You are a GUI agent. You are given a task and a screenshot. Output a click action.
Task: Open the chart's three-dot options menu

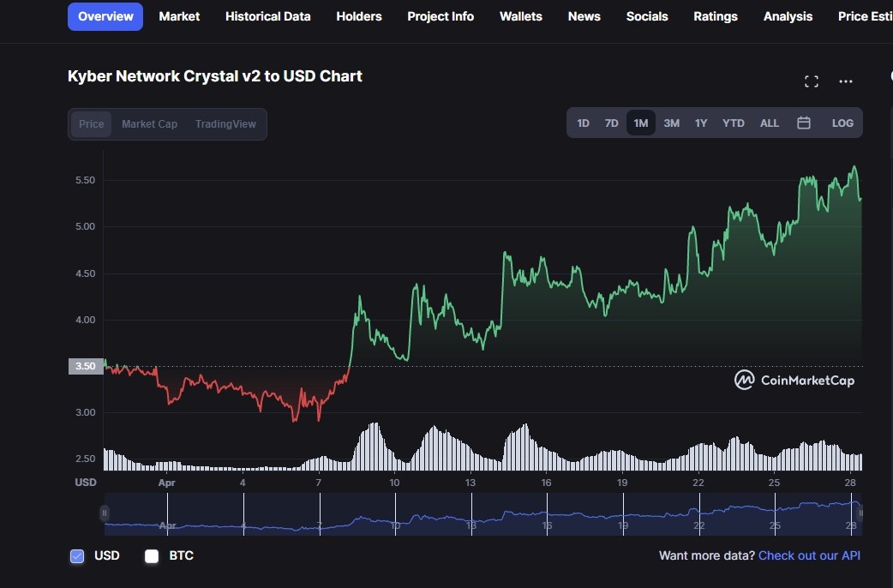[x=846, y=81]
